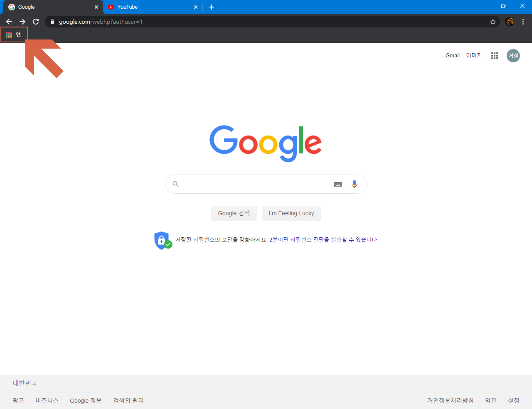Image resolution: width=532 pixels, height=409 pixels.
Task: Click the 대한민국 country text in footer
Action: pos(25,383)
